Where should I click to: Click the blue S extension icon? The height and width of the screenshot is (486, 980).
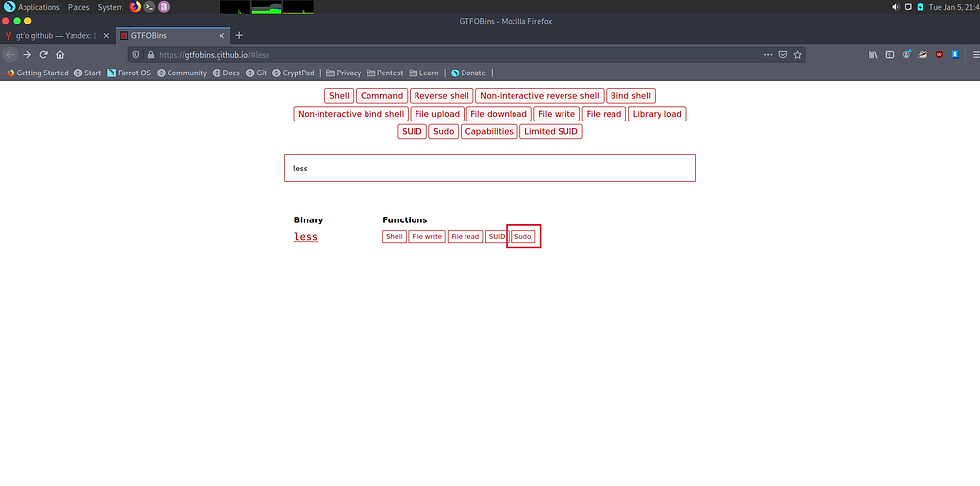[955, 54]
